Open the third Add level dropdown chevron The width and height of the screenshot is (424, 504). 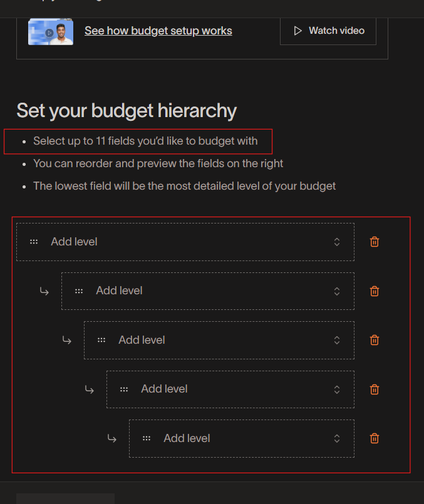pos(336,340)
